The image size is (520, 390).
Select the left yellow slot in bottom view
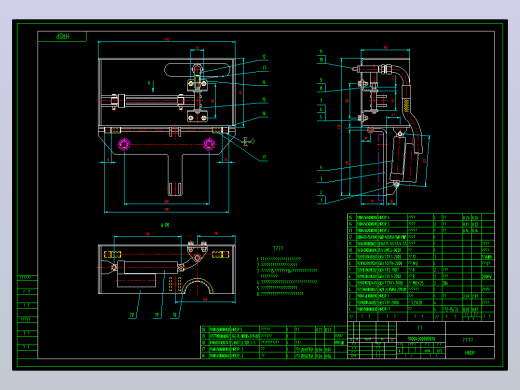click(x=112, y=254)
